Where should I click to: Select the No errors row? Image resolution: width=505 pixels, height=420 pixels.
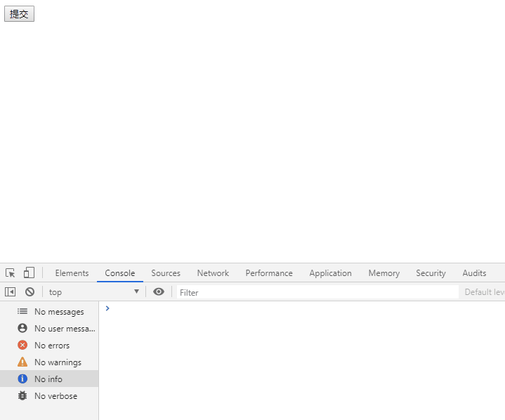[x=49, y=346]
